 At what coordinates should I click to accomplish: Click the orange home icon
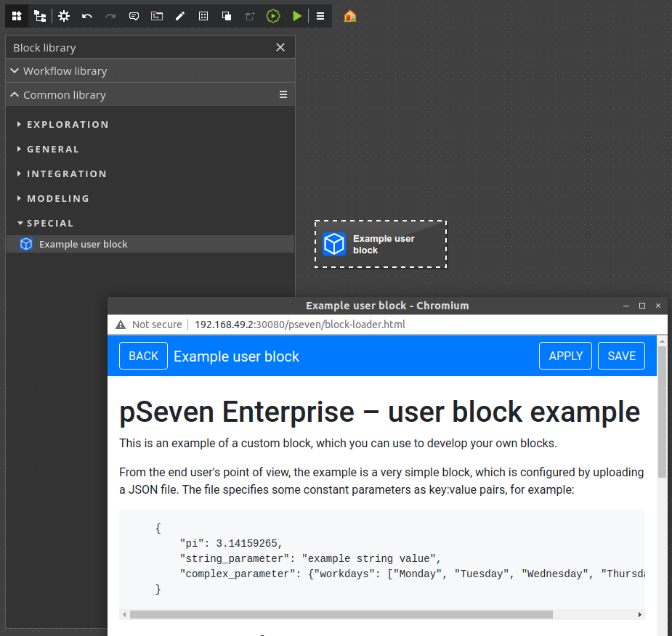pyautogui.click(x=350, y=16)
